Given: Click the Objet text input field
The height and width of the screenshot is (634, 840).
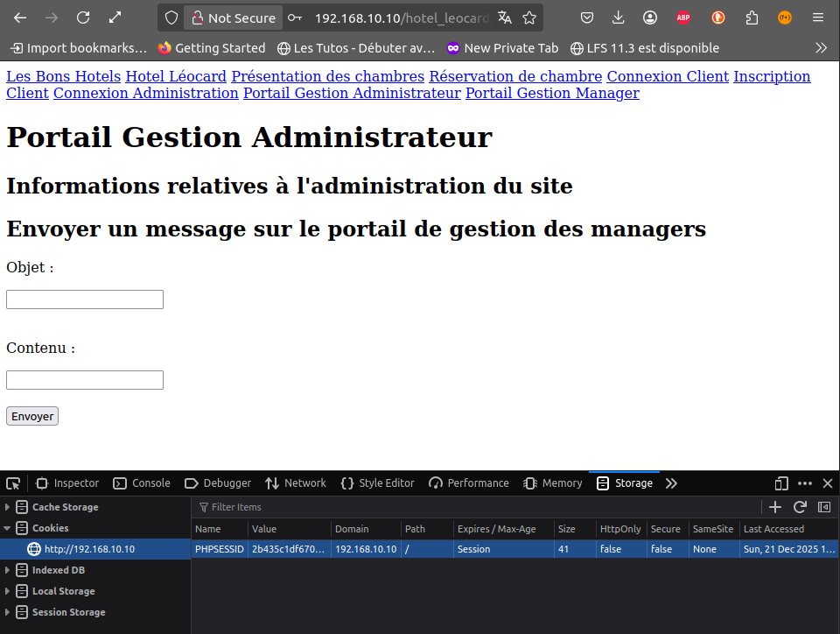Looking at the screenshot, I should pyautogui.click(x=85, y=299).
